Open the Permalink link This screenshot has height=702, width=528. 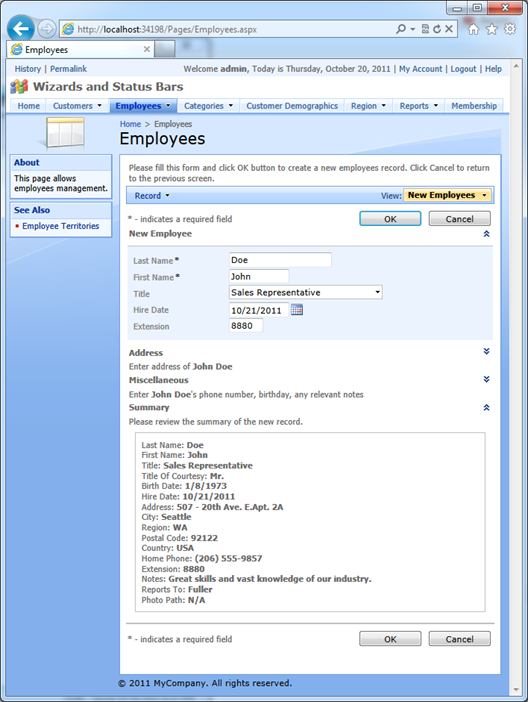69,69
